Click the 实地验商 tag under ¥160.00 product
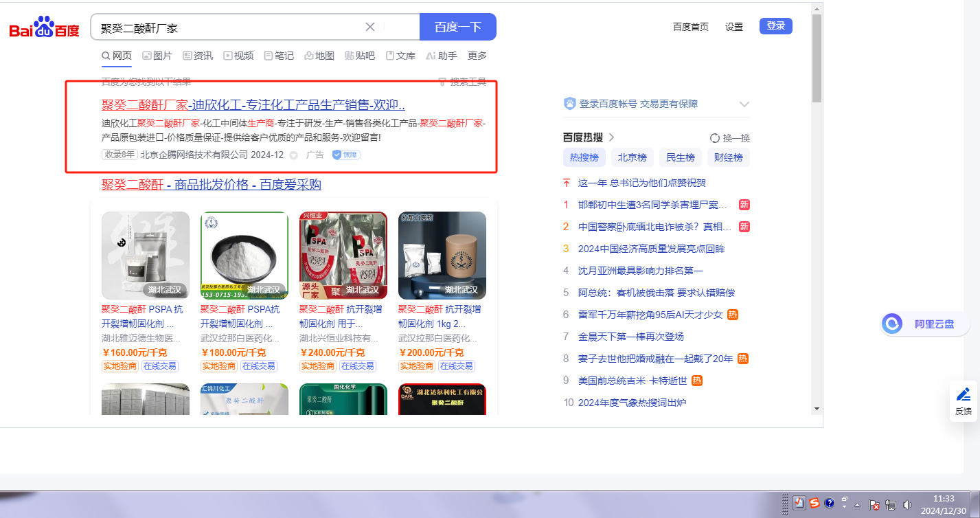 click(120, 366)
